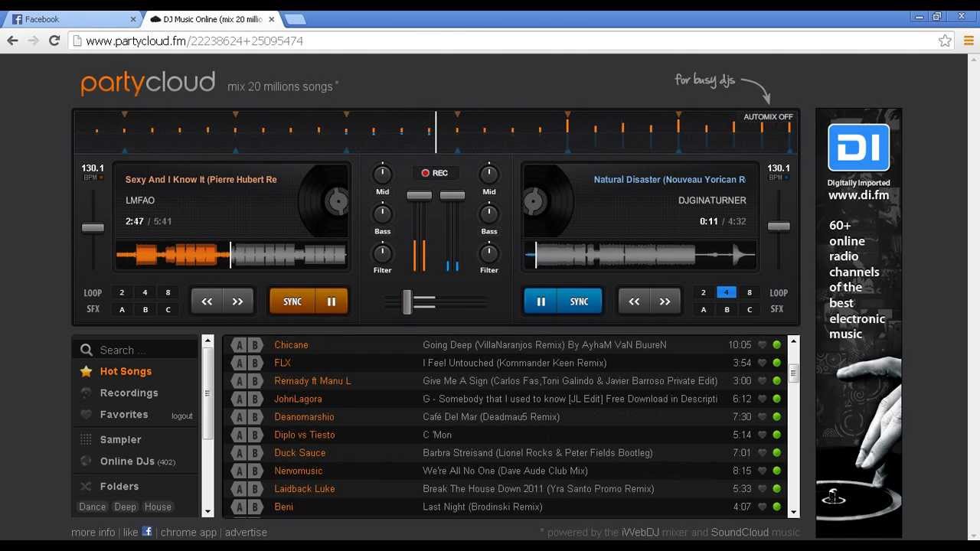980x551 pixels.
Task: Trigger left deck SFX A
Action: [x=122, y=310]
